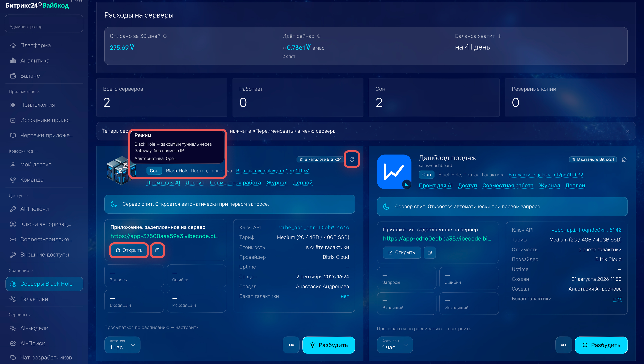The image size is (644, 364).
Task: Copy the app-37500aaa59a3 deployed URL
Action: pyautogui.click(x=157, y=250)
